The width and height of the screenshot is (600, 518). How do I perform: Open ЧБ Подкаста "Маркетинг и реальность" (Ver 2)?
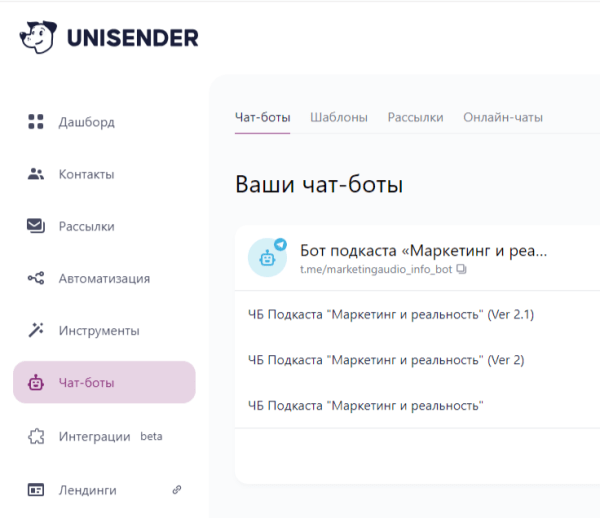[386, 360]
